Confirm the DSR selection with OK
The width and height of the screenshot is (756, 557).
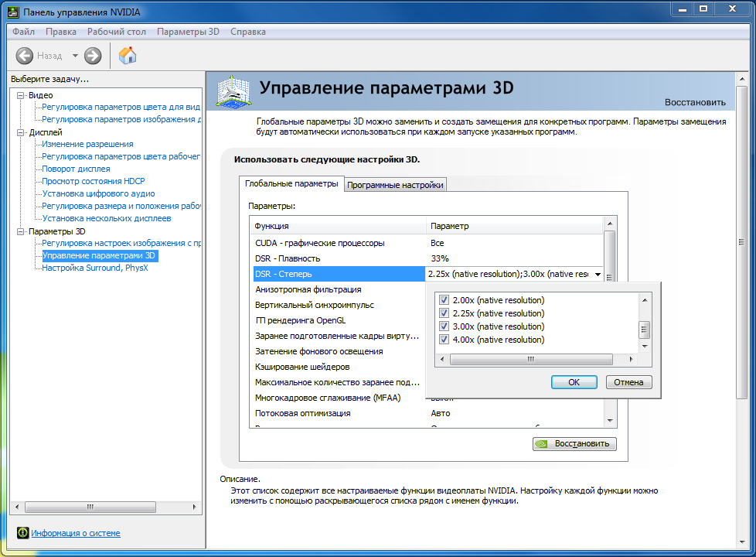pyautogui.click(x=574, y=382)
